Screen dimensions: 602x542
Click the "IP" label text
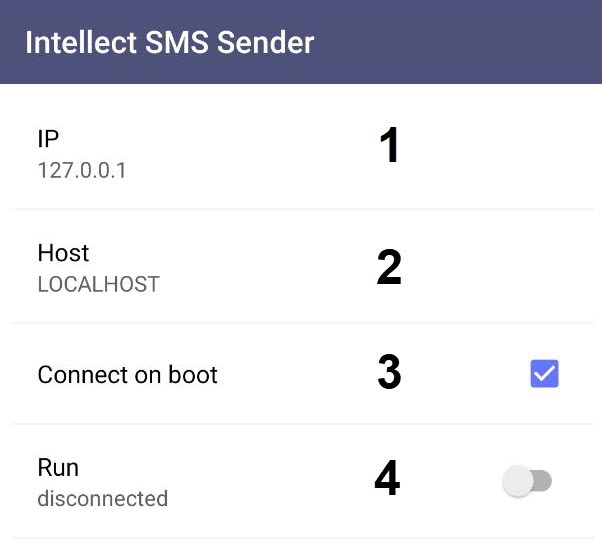[x=49, y=140]
